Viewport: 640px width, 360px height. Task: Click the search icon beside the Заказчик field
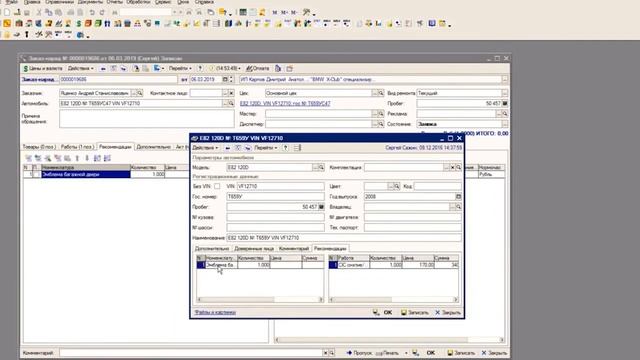(x=140, y=93)
